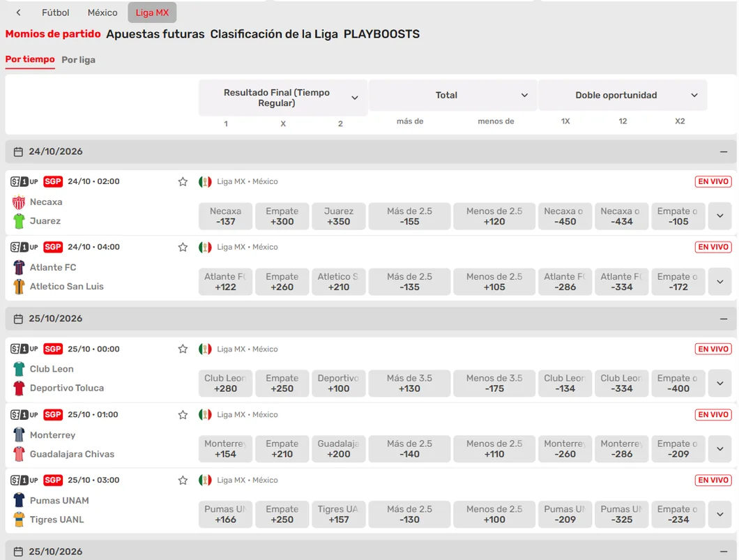739x560 pixels.
Task: Select Más de 2.5 at -140
Action: (409, 448)
